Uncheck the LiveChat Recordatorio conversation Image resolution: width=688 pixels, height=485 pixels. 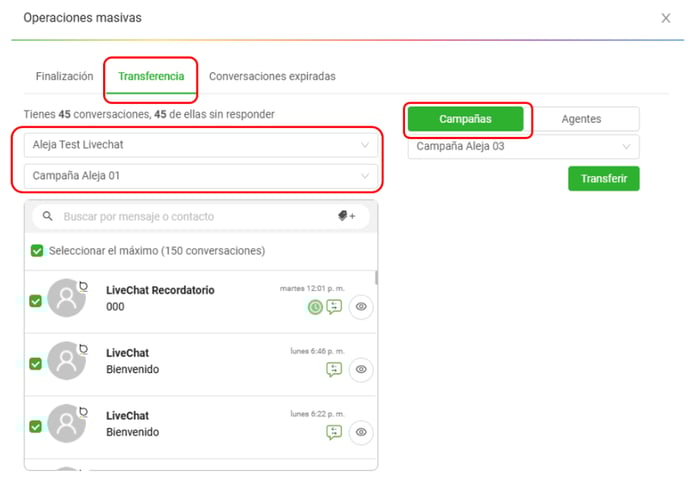point(36,301)
